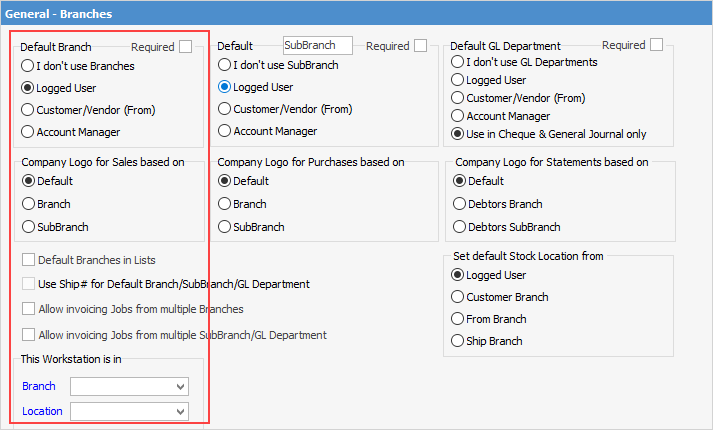Select Branch for Sales company logo

click(x=28, y=204)
